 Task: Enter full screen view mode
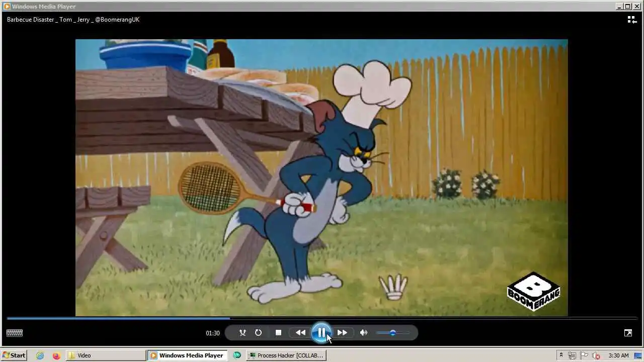click(x=628, y=333)
